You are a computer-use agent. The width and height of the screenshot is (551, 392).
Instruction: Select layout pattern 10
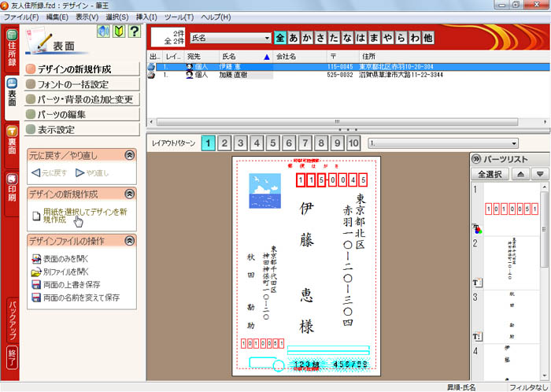coord(353,143)
